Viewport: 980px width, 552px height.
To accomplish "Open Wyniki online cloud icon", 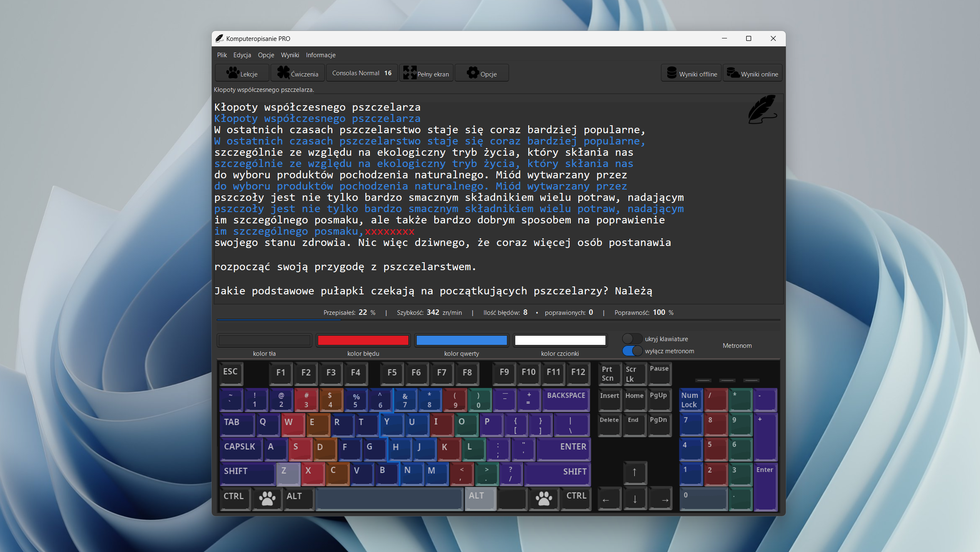I will click(733, 73).
